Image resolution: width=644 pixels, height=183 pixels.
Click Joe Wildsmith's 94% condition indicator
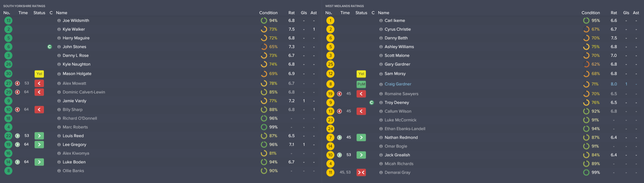[x=269, y=21]
